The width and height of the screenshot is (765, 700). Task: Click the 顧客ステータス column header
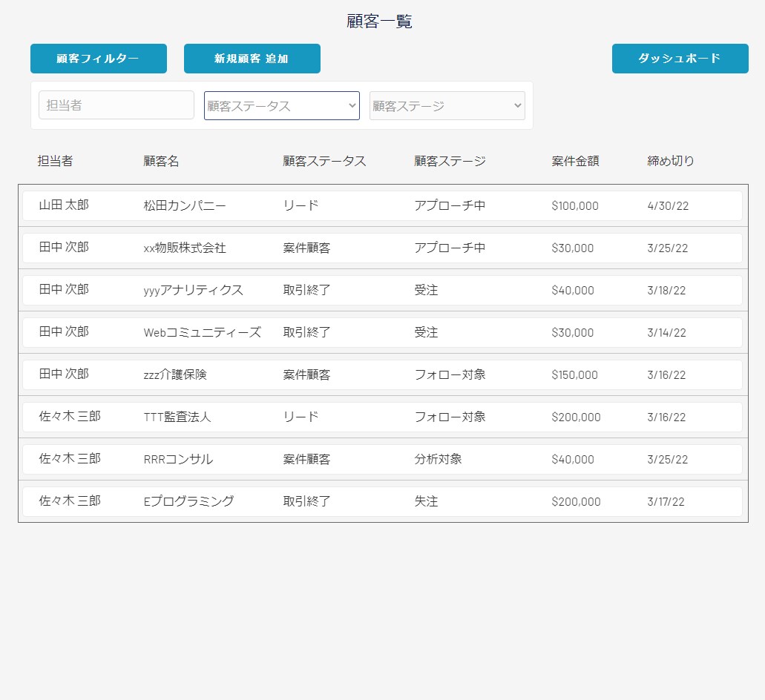click(x=324, y=161)
